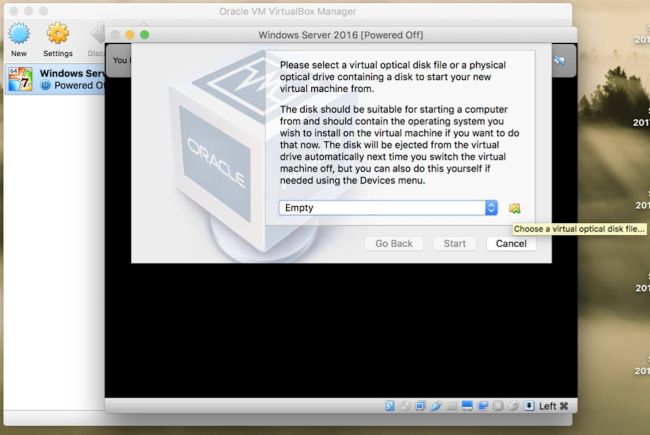The width and height of the screenshot is (650, 435).
Task: Click the network adapter indicator in the status bar
Action: [420, 406]
